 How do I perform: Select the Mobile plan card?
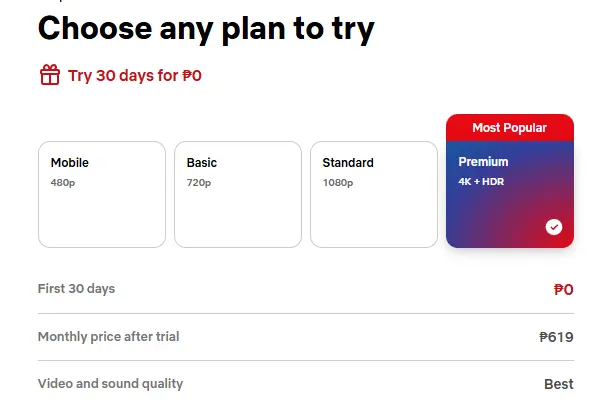(102, 194)
